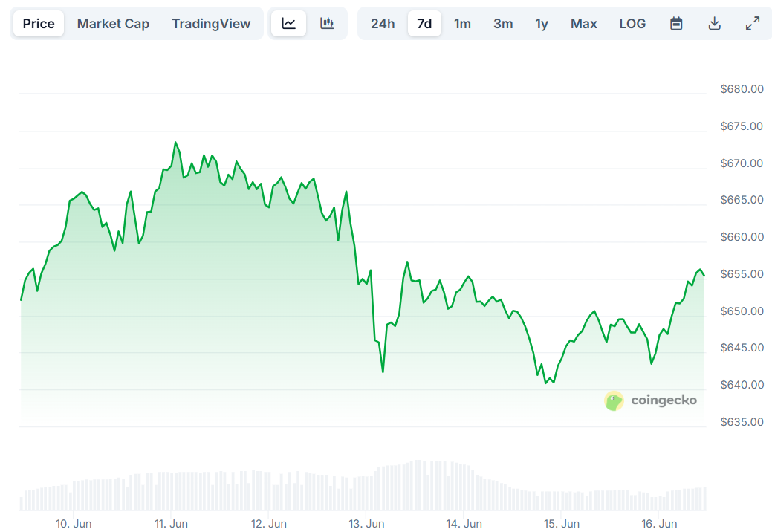Show Max price history

point(583,24)
